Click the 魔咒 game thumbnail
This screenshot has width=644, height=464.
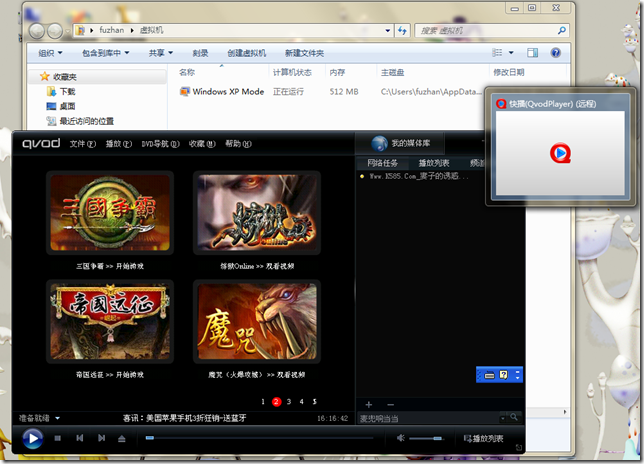pos(257,322)
